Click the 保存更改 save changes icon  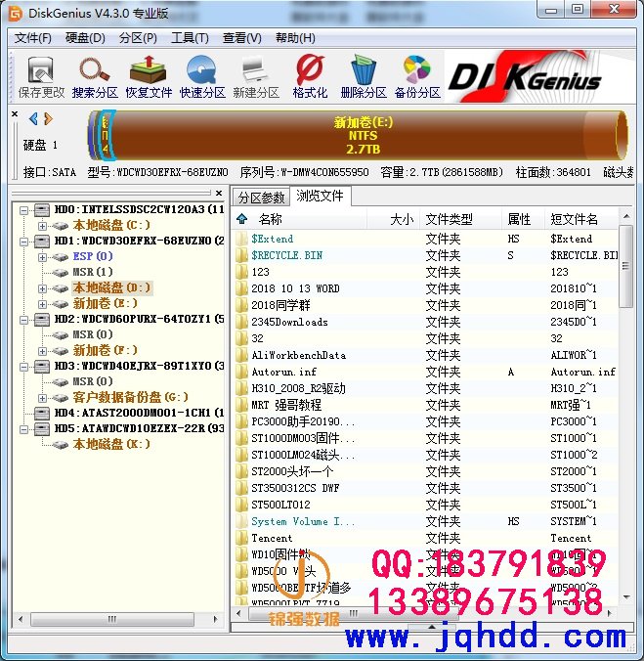41,77
